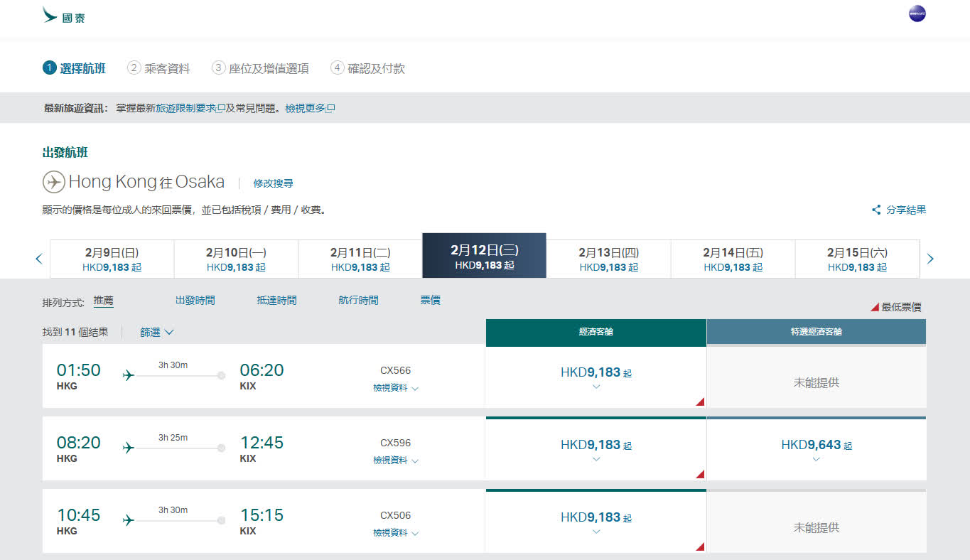Click the airplane icon beside Hong Kong
The width and height of the screenshot is (970, 560).
(53, 182)
